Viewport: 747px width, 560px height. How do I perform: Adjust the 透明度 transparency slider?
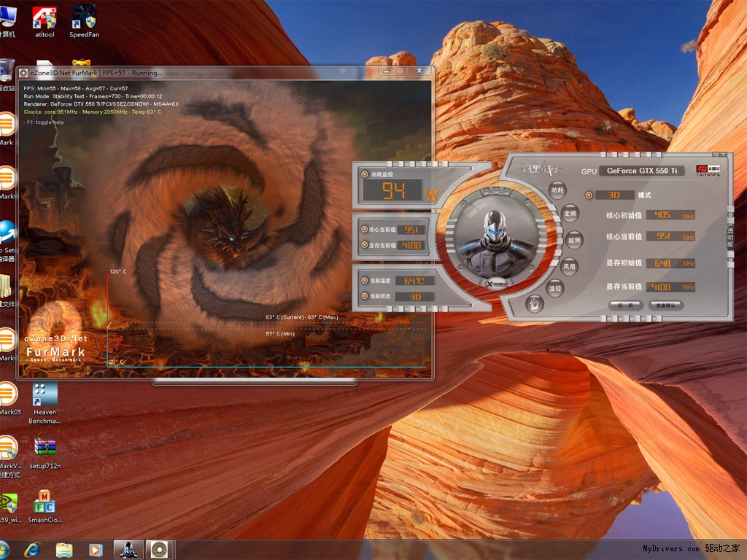pyautogui.click(x=729, y=238)
